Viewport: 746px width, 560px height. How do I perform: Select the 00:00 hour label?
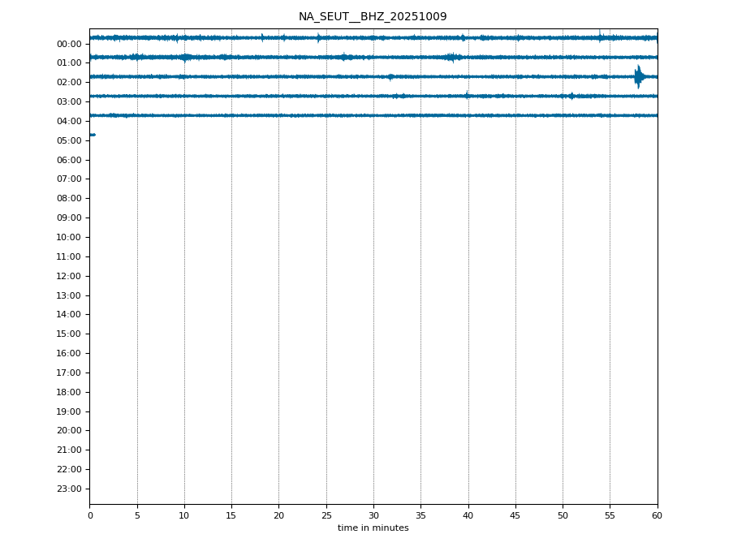pyautogui.click(x=69, y=44)
